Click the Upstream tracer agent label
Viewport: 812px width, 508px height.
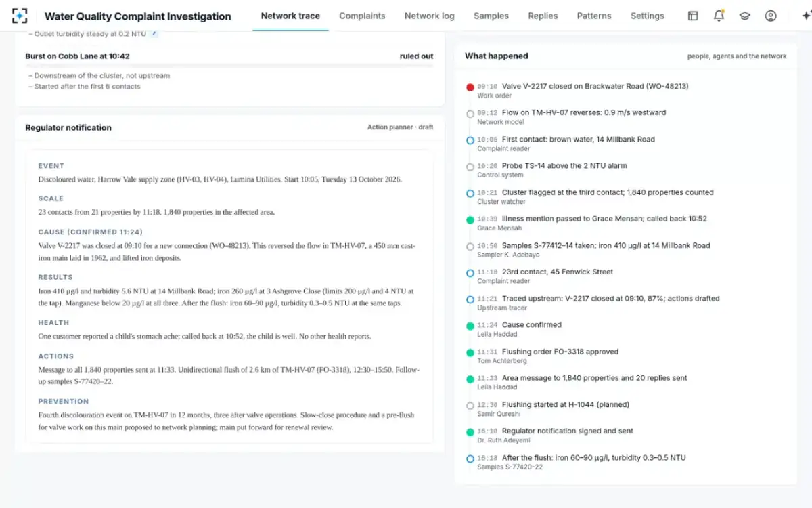(x=501, y=308)
